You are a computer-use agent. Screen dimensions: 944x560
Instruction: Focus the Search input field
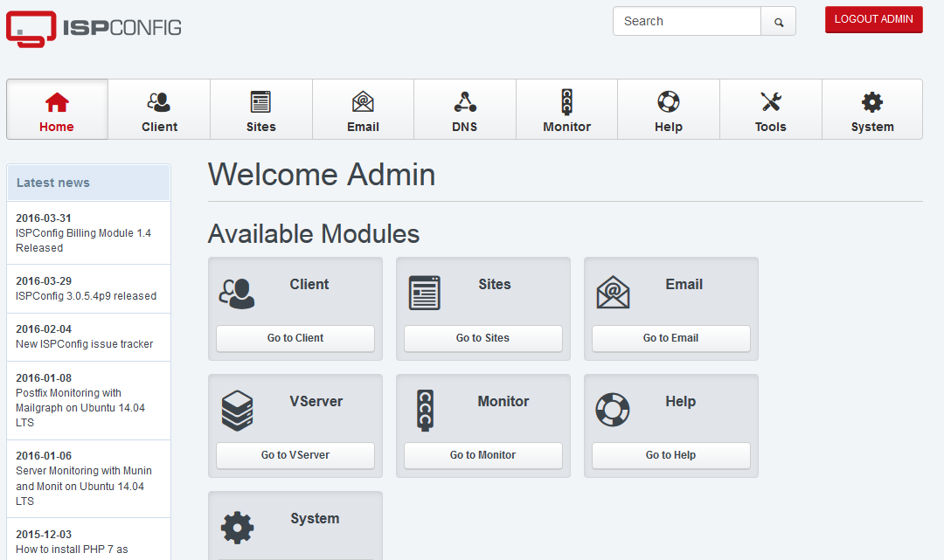pos(687,22)
